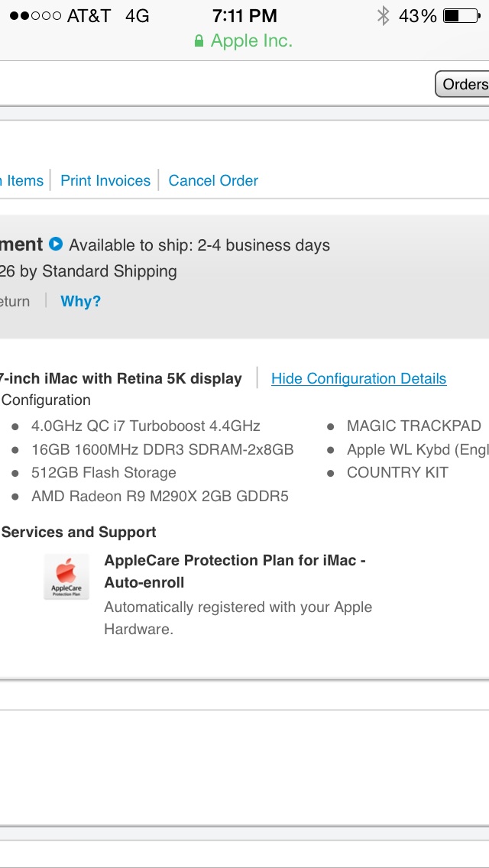Click the Items link at left edge

pos(22,180)
